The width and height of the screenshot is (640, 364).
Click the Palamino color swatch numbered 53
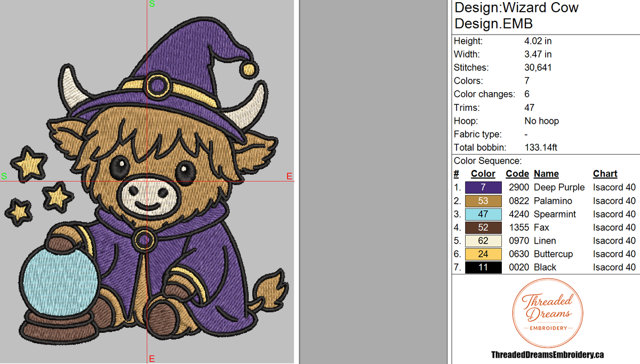[483, 201]
